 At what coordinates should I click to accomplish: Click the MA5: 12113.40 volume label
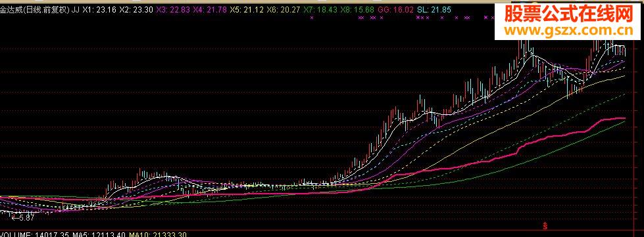99,234
